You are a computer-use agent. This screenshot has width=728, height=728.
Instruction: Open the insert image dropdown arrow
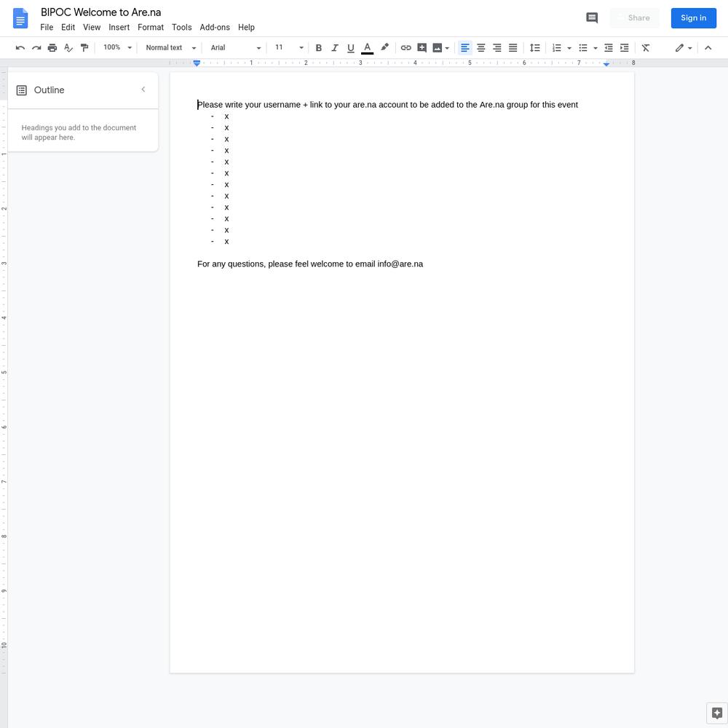pyautogui.click(x=447, y=48)
